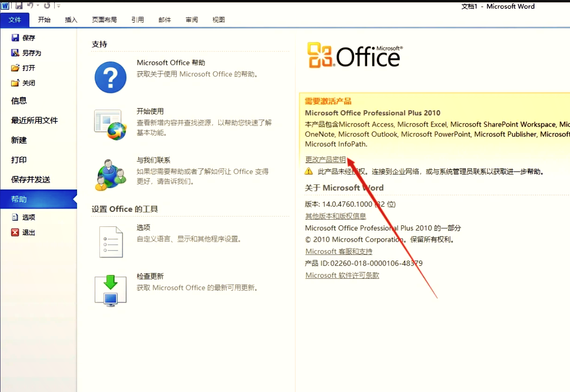Click the 与我们联系 people icon
Screen dimensions: 570x392
tap(110, 175)
